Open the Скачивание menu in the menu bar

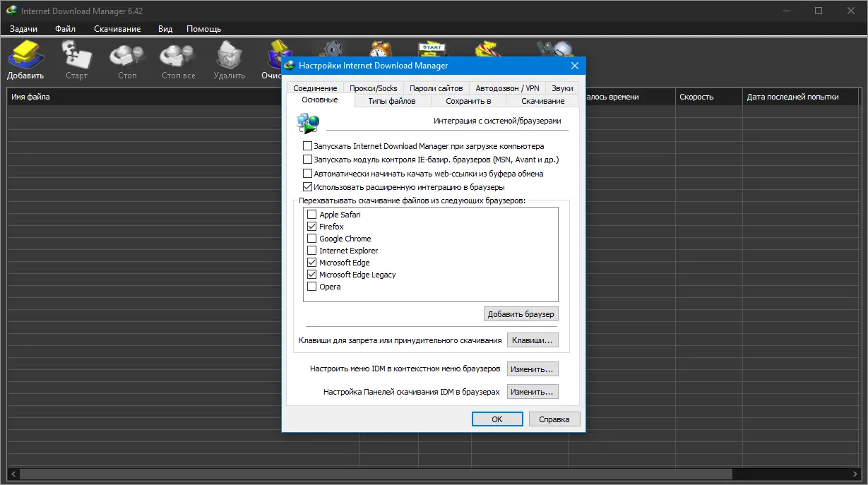click(x=117, y=29)
